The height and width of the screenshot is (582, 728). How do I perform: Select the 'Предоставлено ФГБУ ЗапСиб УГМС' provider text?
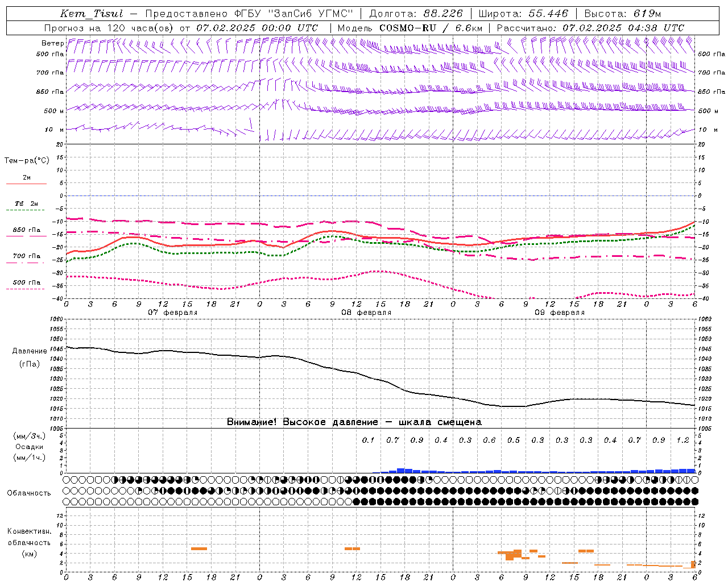(x=249, y=14)
